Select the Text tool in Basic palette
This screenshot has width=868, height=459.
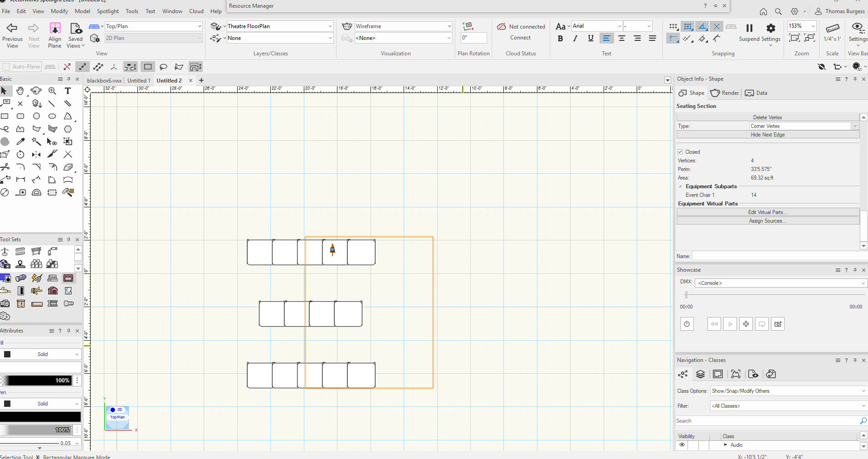pos(68,91)
